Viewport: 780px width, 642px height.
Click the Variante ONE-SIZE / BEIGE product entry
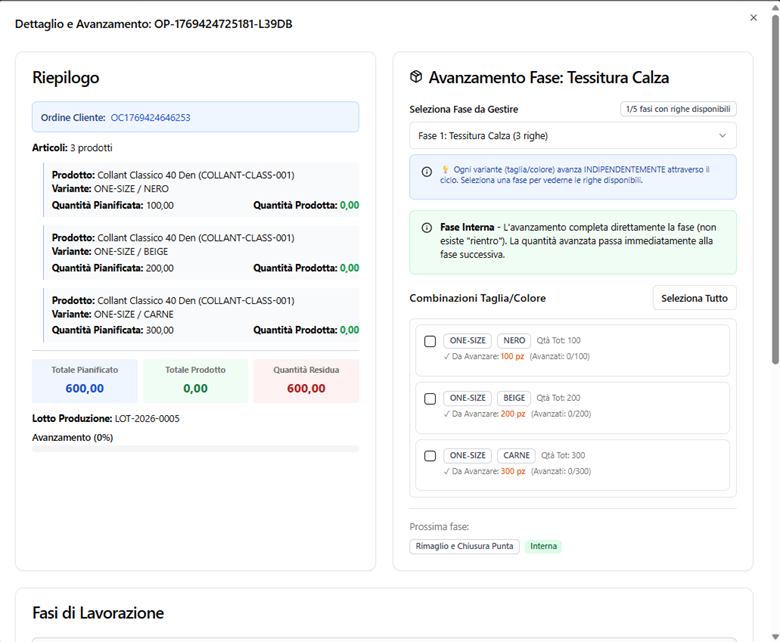201,253
